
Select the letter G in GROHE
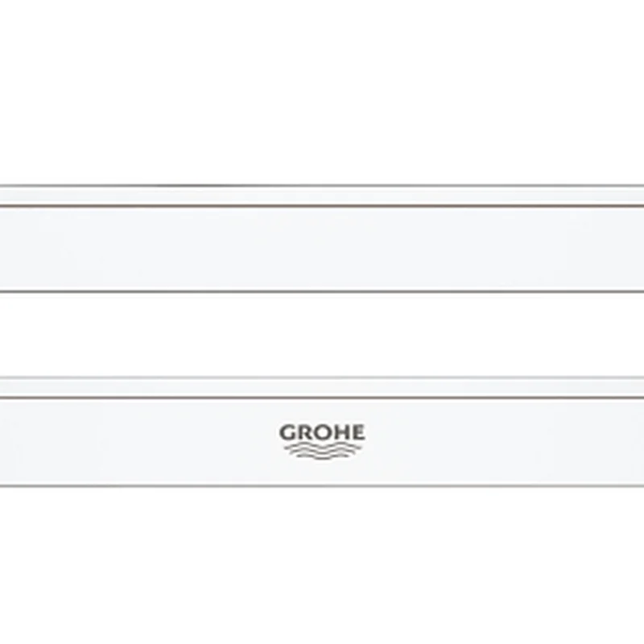click(x=288, y=433)
